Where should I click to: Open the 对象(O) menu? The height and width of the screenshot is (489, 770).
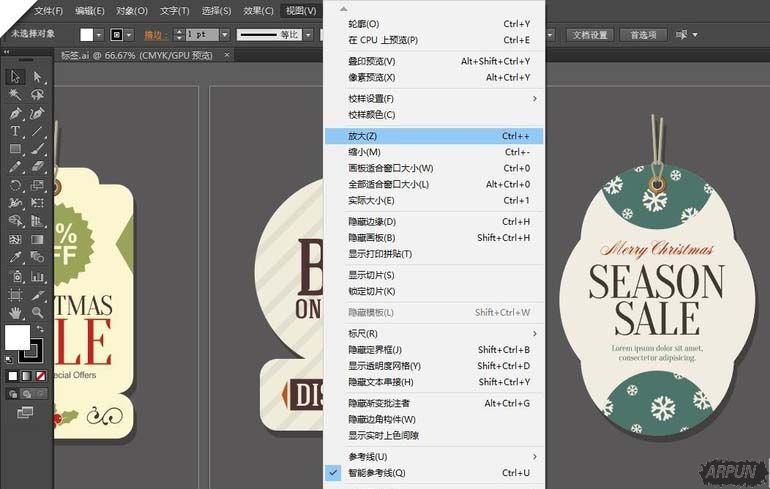[x=132, y=11]
